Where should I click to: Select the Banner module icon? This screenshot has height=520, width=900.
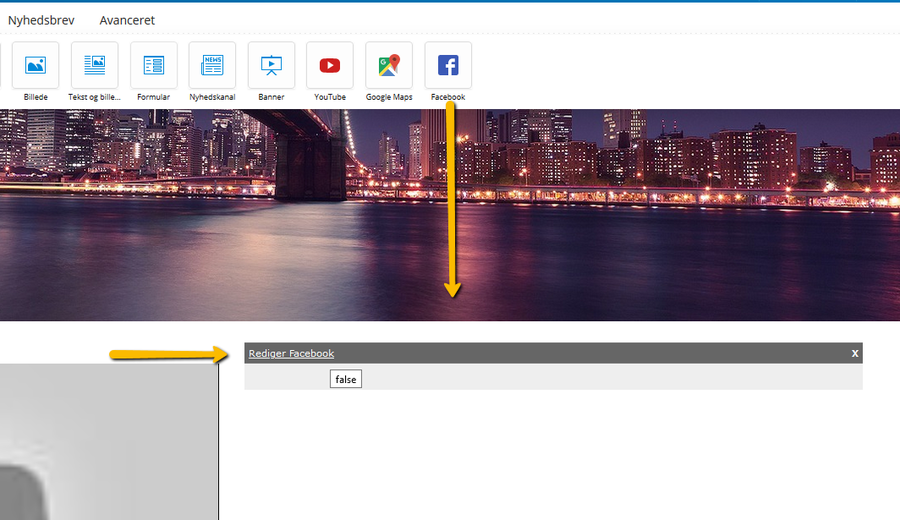(271, 65)
